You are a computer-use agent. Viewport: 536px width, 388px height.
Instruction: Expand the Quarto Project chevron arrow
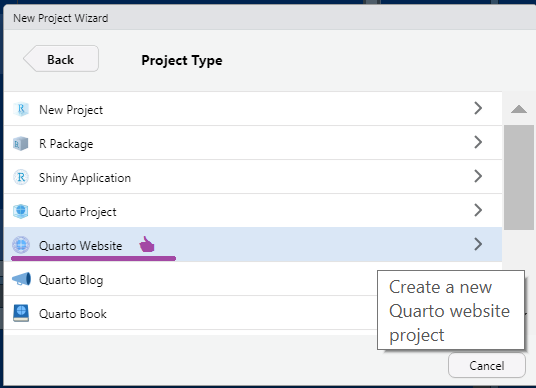pos(478,210)
